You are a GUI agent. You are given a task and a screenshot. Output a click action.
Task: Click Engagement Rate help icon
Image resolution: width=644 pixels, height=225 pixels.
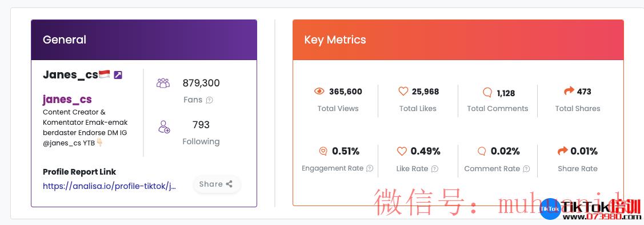(370, 168)
